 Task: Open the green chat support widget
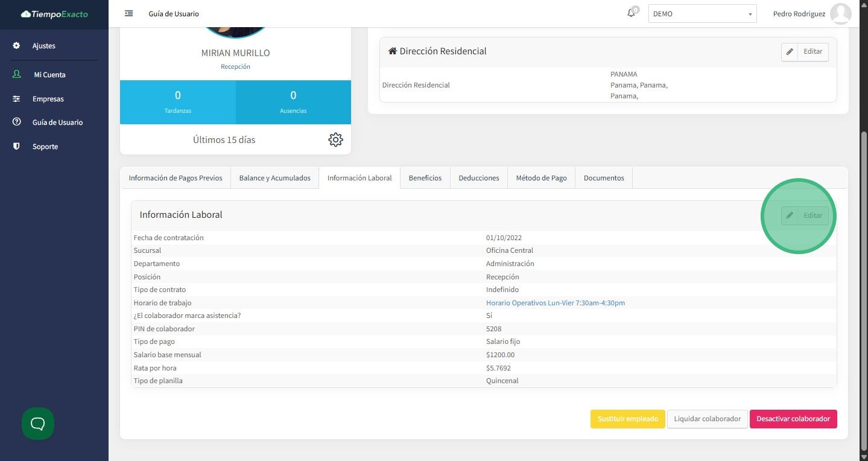click(x=38, y=424)
